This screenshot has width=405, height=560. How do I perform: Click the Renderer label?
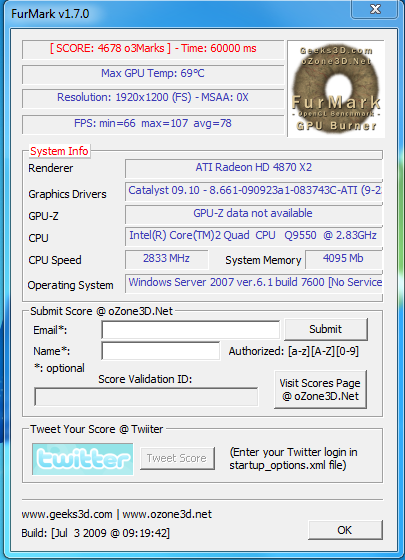[51, 168]
